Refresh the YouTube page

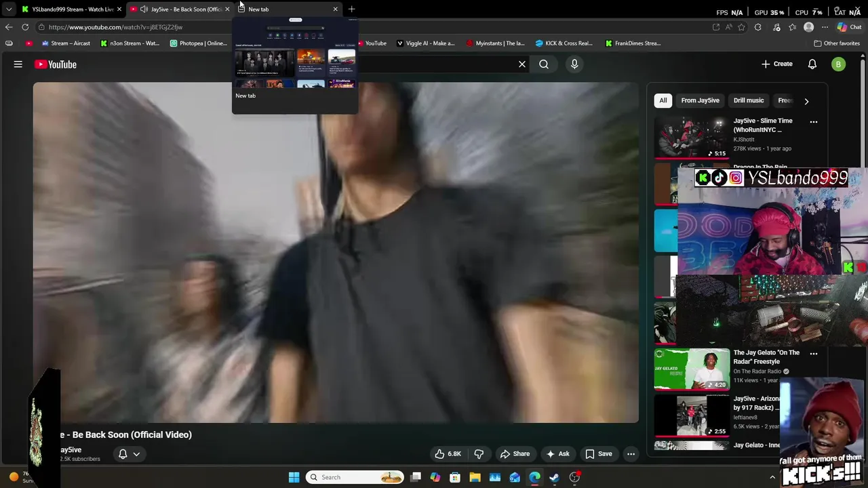click(x=25, y=27)
